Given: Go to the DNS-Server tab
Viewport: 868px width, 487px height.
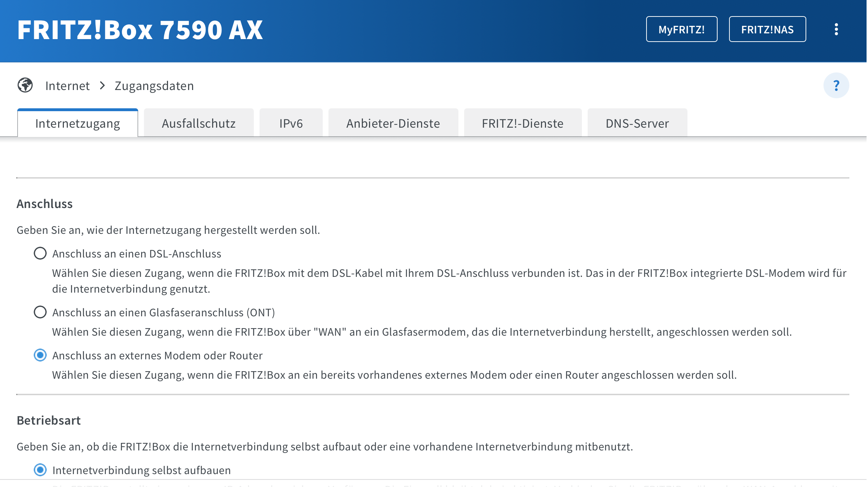Looking at the screenshot, I should (637, 123).
